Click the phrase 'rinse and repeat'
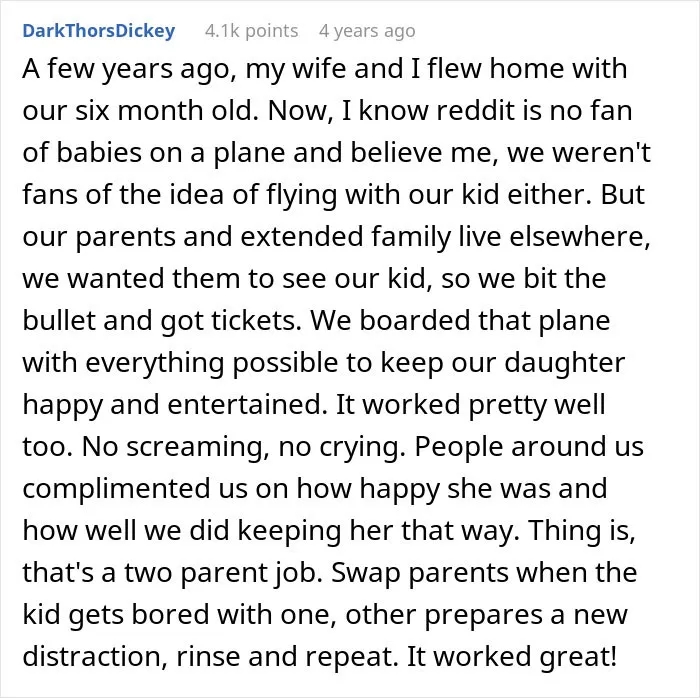 287,657
